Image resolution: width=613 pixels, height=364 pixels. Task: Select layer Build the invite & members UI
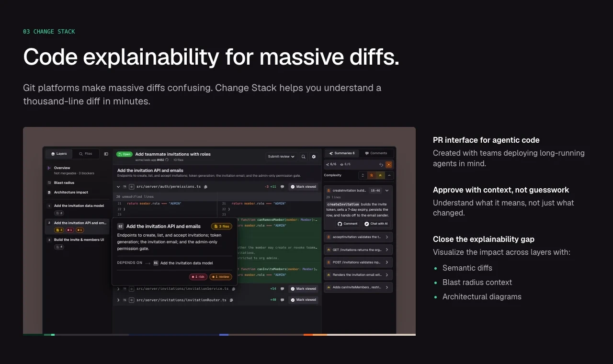(77, 243)
